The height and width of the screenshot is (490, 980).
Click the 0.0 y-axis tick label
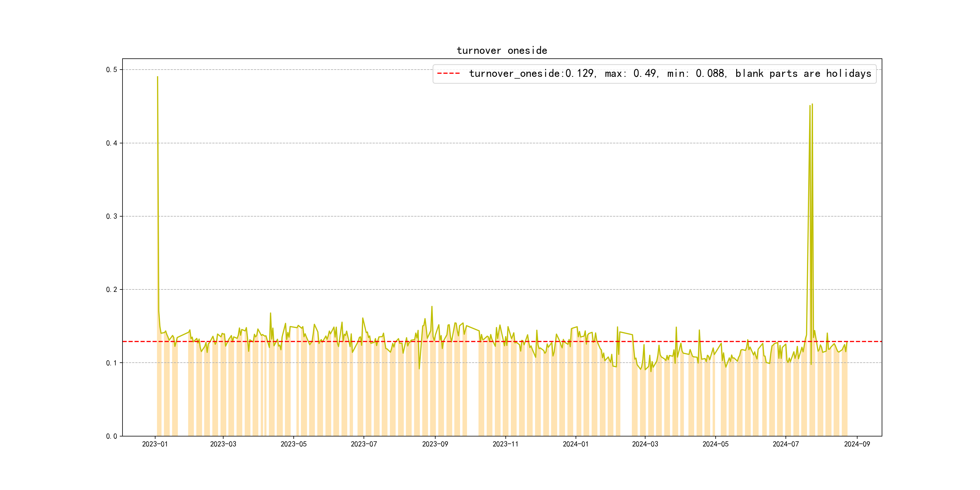coord(112,436)
